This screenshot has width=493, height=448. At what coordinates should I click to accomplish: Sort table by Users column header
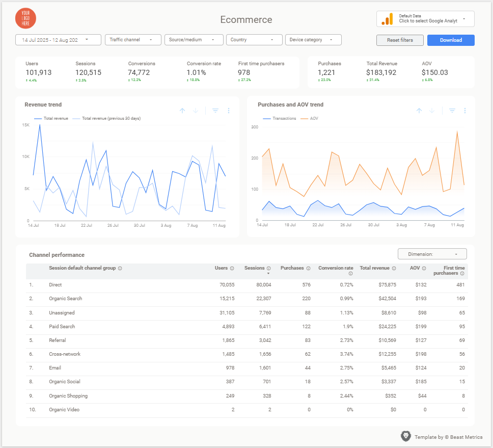(x=221, y=268)
